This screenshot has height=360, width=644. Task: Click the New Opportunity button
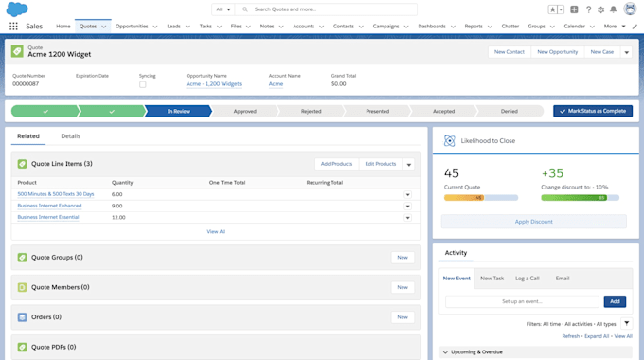point(557,52)
